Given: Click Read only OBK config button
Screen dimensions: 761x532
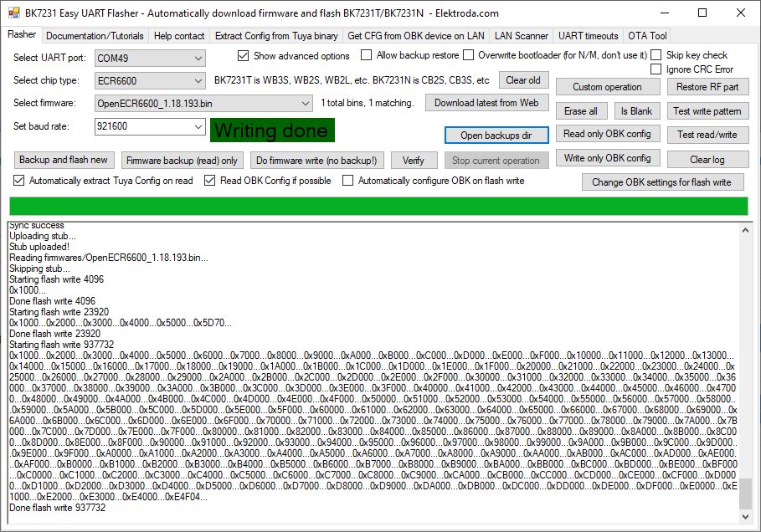Looking at the screenshot, I should pyautogui.click(x=607, y=134).
